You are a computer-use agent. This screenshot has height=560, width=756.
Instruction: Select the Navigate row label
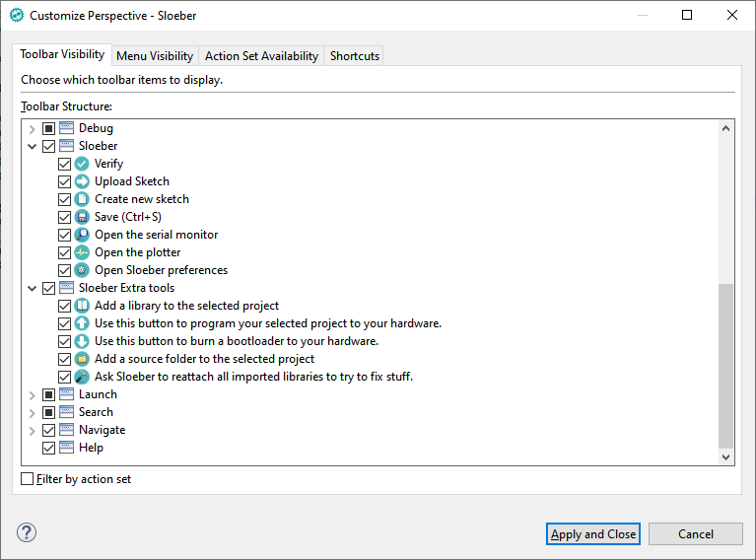(x=103, y=430)
